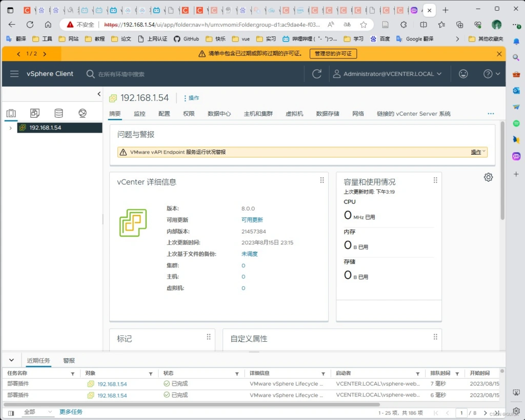The width and height of the screenshot is (525, 420).
Task: Open browser extensions puzzle icon
Action: pyautogui.click(x=404, y=25)
